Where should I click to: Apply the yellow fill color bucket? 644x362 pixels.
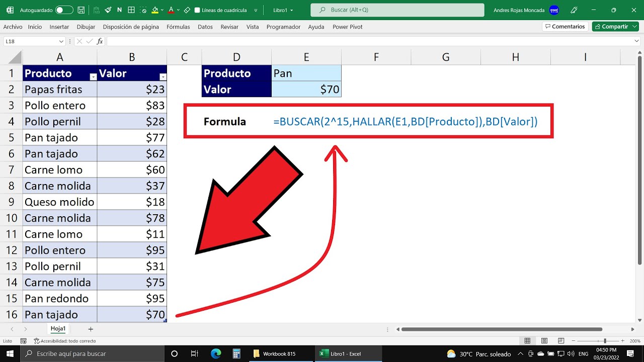tap(155, 10)
